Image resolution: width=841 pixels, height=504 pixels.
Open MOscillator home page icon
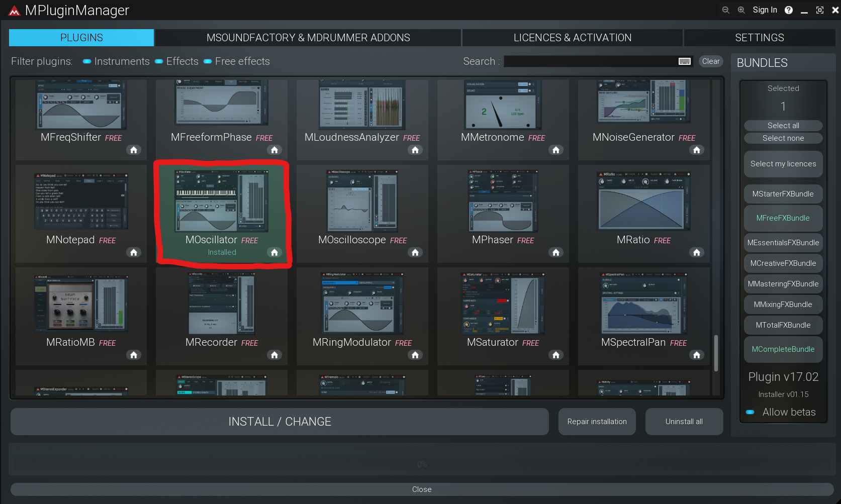[x=274, y=252]
